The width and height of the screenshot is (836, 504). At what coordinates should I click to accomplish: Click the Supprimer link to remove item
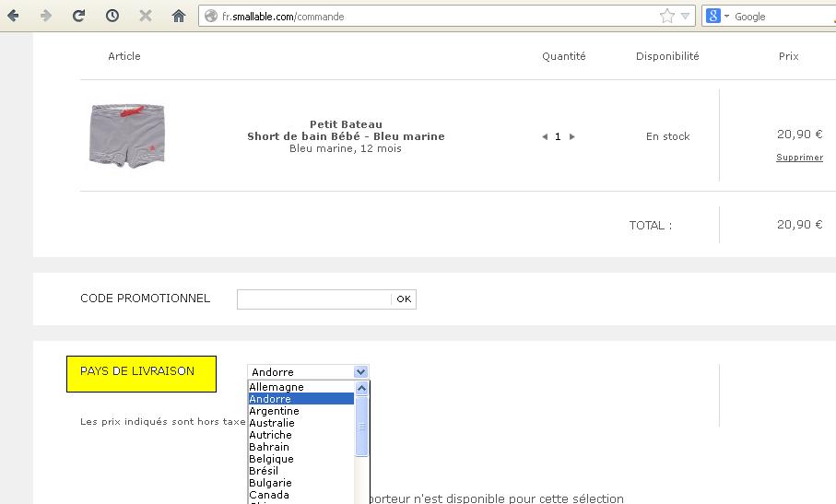[799, 158]
